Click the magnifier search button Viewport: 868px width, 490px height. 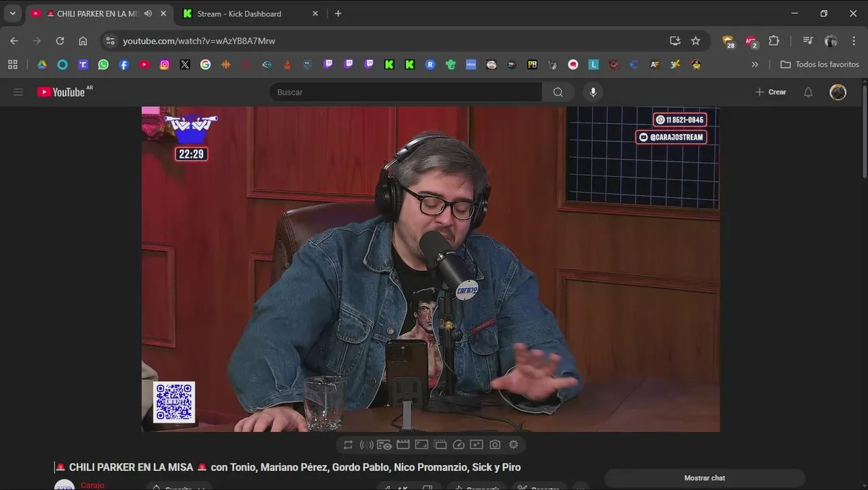pos(558,92)
